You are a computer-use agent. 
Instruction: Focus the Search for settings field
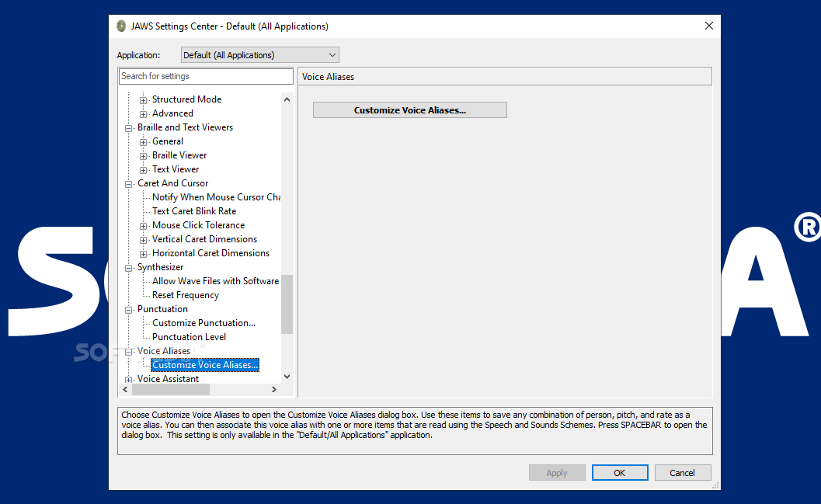[x=206, y=76]
